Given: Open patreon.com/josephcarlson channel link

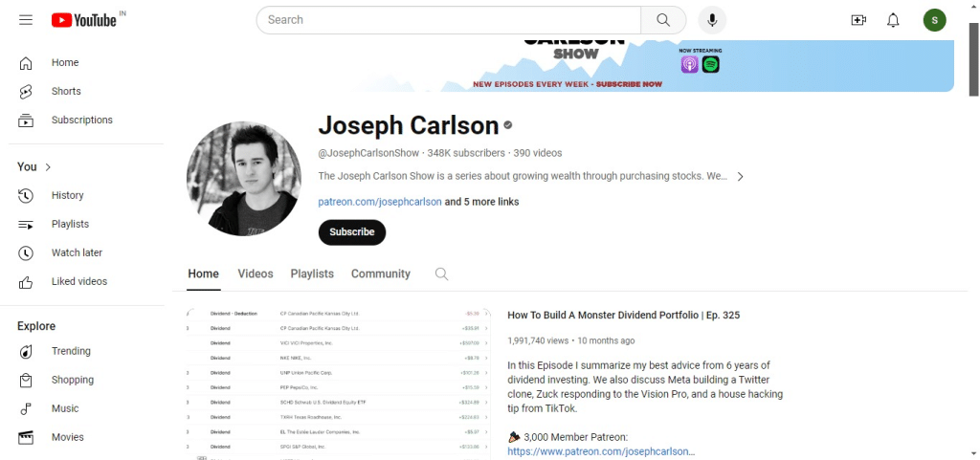Looking at the screenshot, I should (380, 202).
